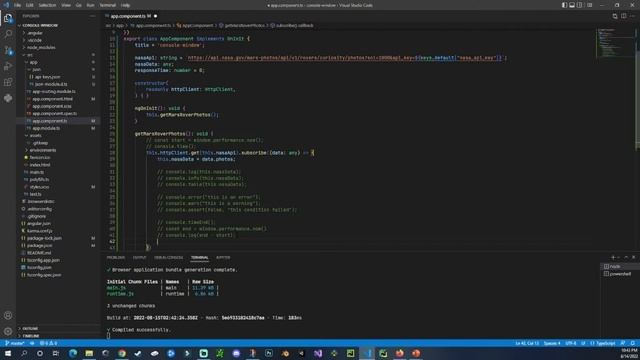Open the Accounts icon in activity bar
The width and height of the screenshot is (640, 360).
point(8,316)
